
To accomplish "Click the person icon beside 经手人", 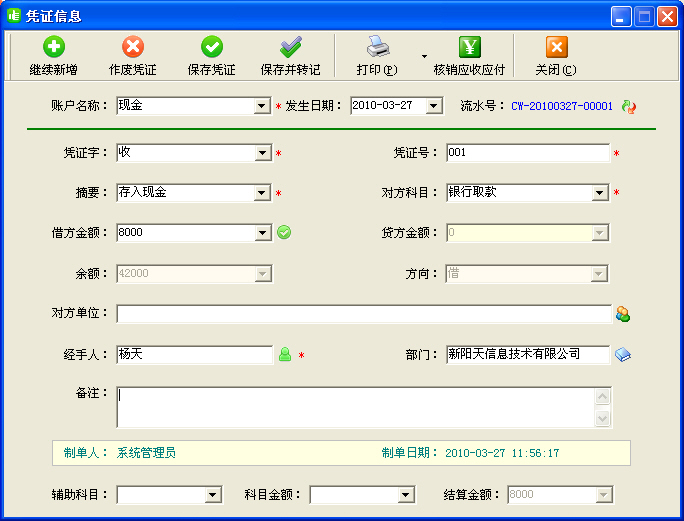I will pos(285,354).
